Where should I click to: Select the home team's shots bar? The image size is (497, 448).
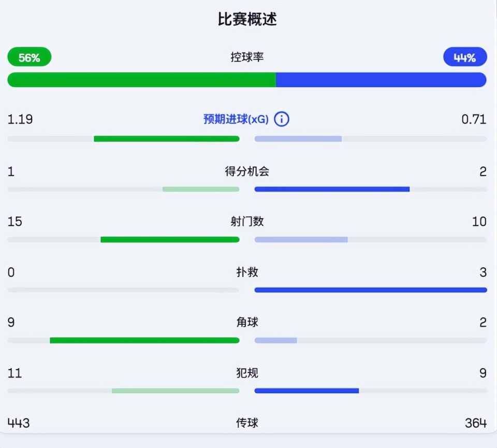(170, 239)
